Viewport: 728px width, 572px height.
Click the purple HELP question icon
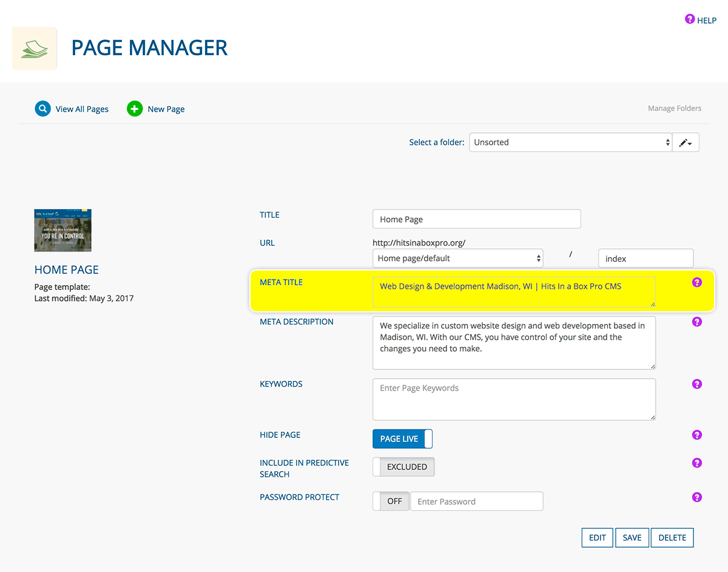click(690, 19)
